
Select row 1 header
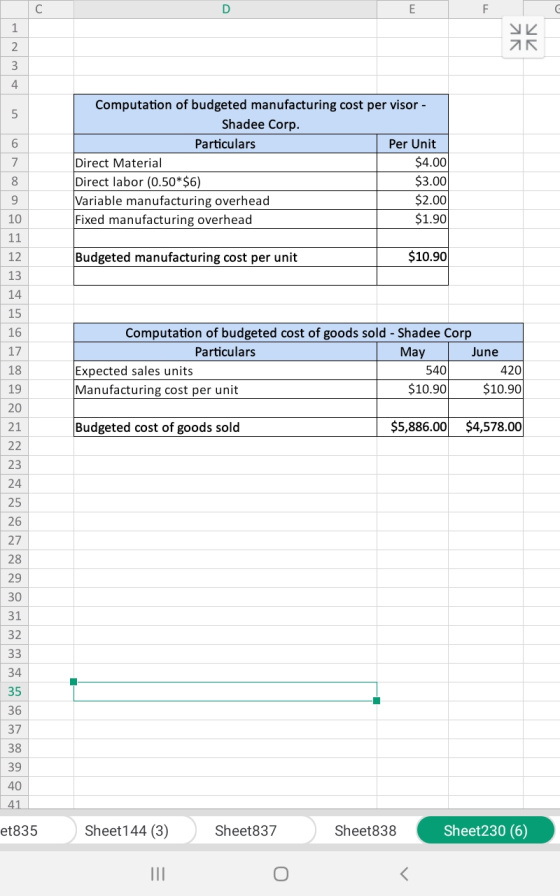click(14, 28)
